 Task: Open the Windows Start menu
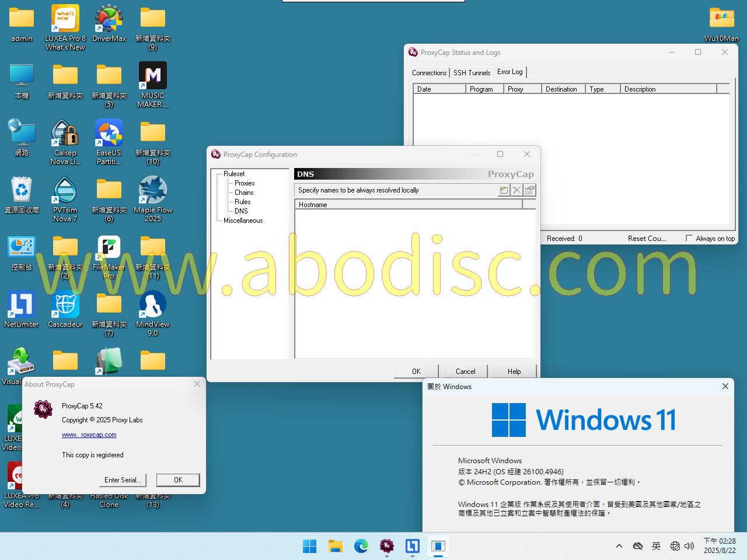click(x=310, y=546)
